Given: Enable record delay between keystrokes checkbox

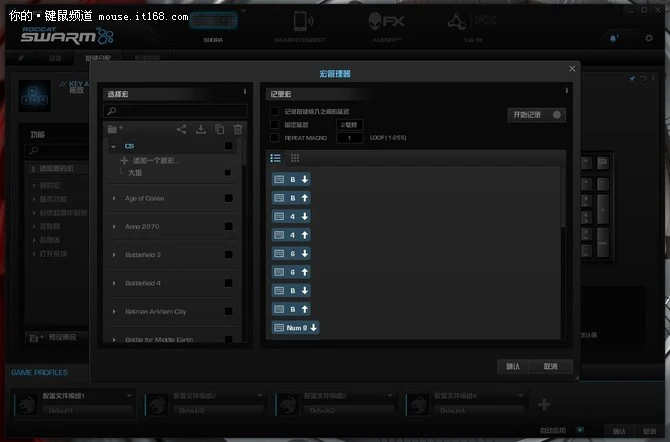Looking at the screenshot, I should click(275, 111).
